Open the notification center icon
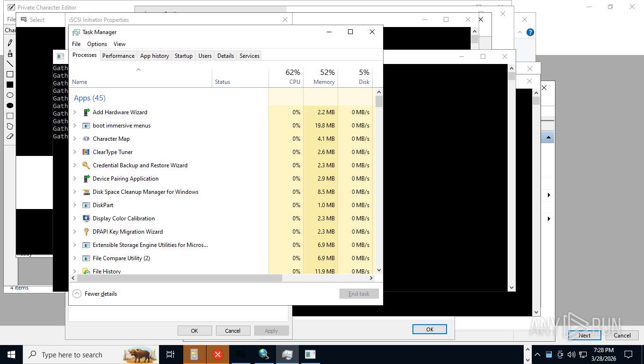 click(x=628, y=355)
